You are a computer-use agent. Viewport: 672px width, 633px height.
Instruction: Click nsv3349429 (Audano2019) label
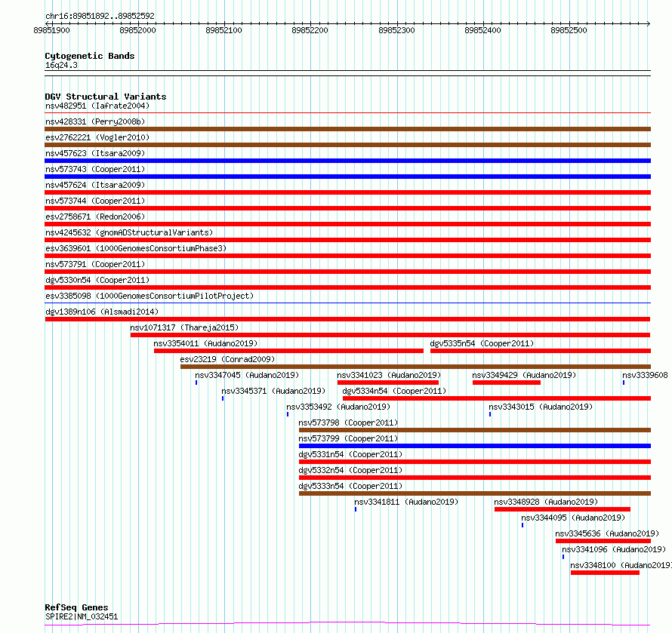pos(524,375)
